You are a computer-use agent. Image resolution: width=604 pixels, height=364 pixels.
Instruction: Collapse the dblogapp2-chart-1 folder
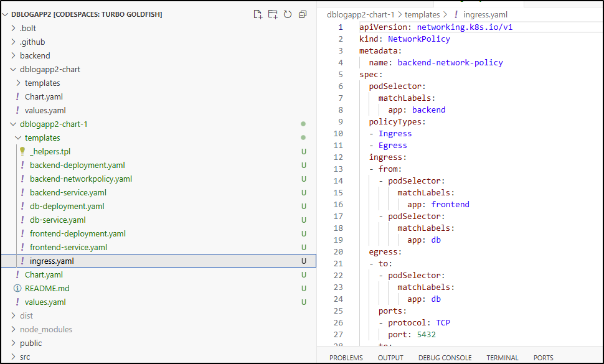pos(14,124)
